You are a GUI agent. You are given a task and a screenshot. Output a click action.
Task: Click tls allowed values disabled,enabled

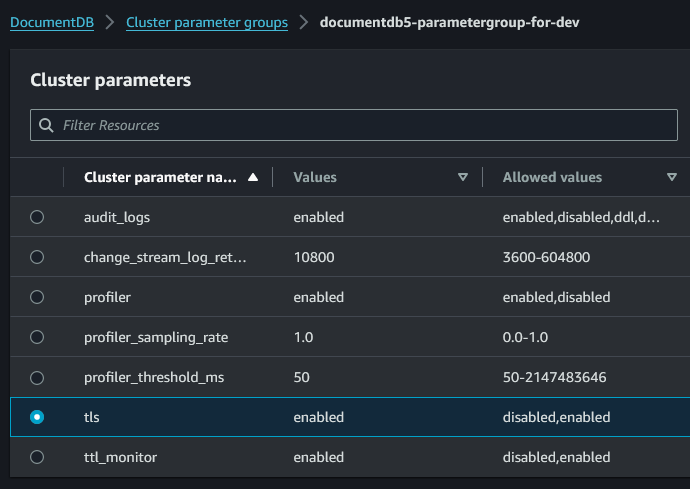pos(557,417)
